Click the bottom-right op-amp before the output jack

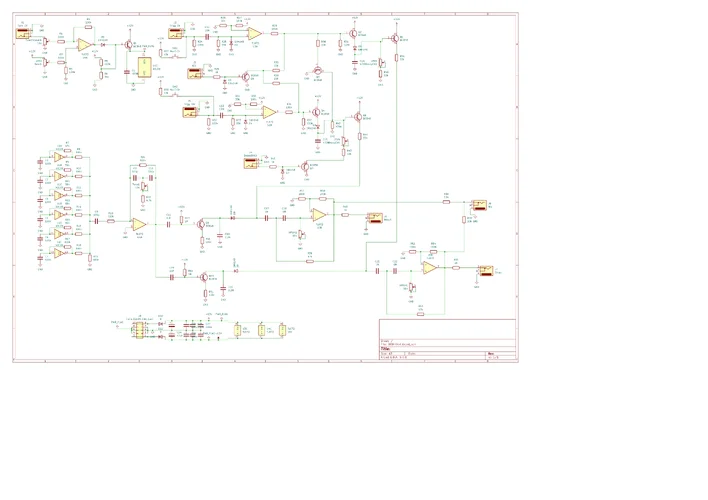coord(430,268)
